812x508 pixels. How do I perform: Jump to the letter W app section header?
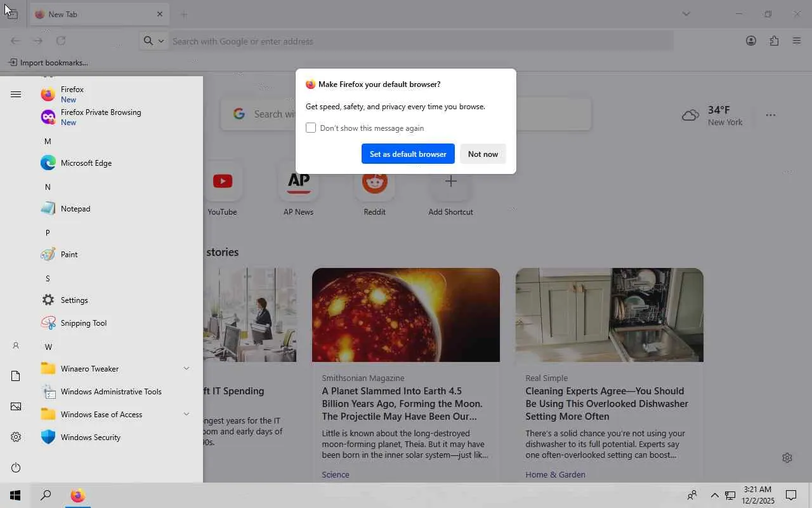pos(48,347)
